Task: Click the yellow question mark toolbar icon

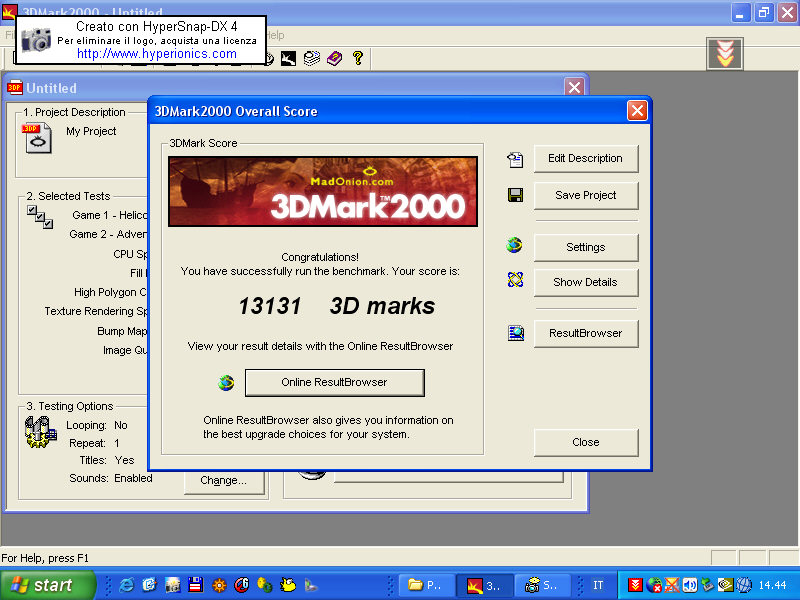Action: (358, 58)
